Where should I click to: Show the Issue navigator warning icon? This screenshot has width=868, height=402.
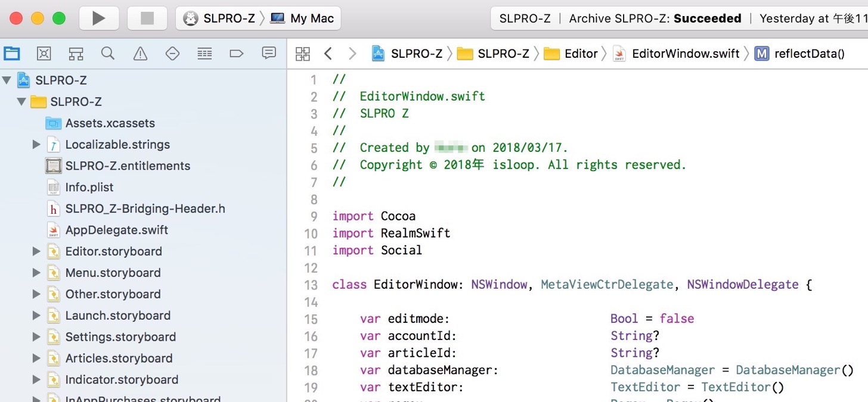pos(140,54)
